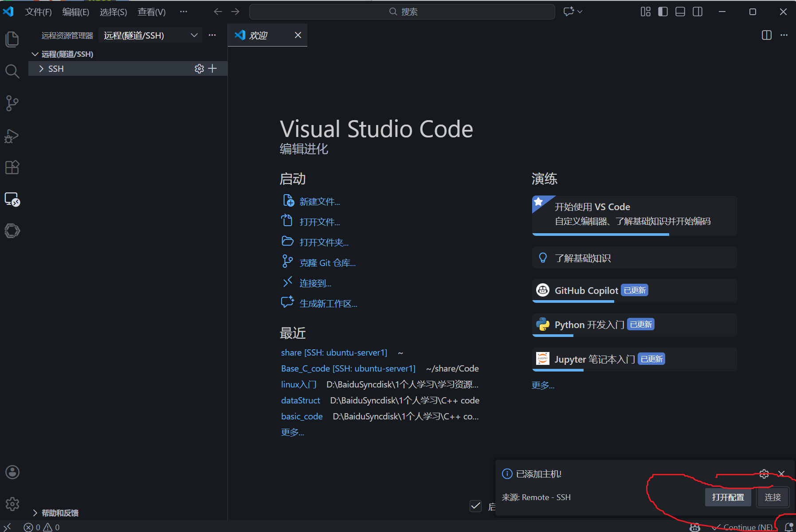Open the Copilot chat icon in title bar
Image resolution: width=796 pixels, height=532 pixels.
569,12
